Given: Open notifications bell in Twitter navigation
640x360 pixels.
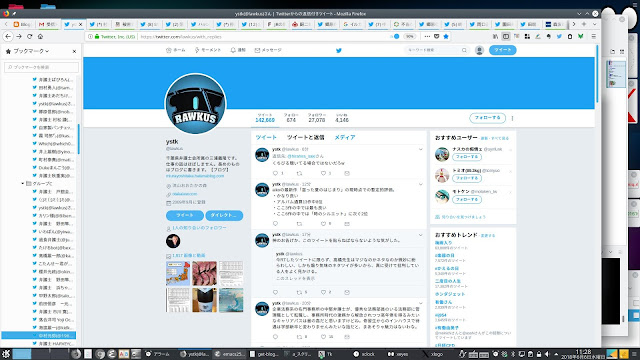Looking at the screenshot, I should (x=238, y=50).
